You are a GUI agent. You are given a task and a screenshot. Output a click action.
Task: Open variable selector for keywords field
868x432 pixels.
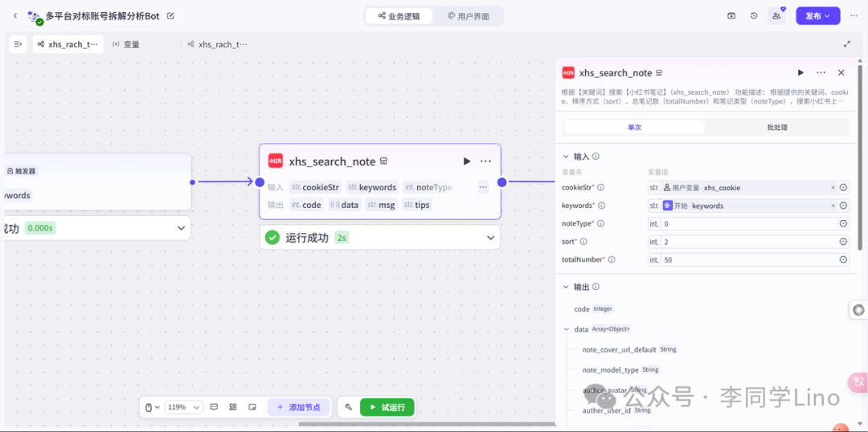click(843, 206)
